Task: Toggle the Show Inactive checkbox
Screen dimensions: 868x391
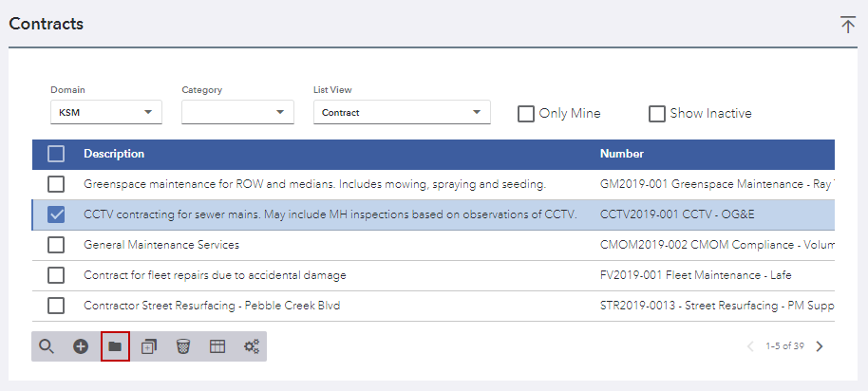Action: (x=657, y=114)
